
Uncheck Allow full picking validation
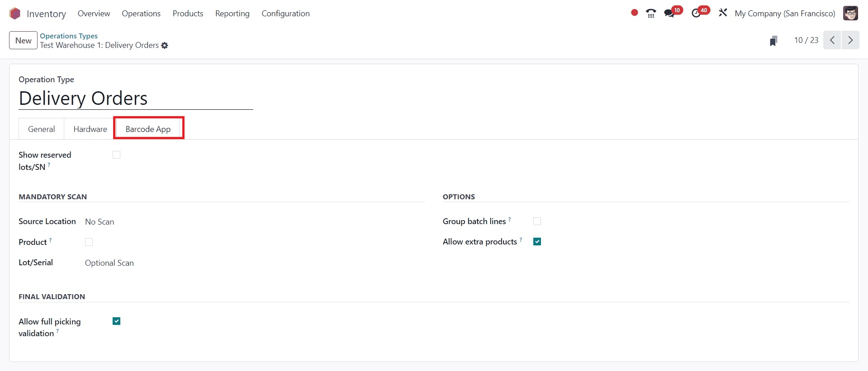[116, 321]
